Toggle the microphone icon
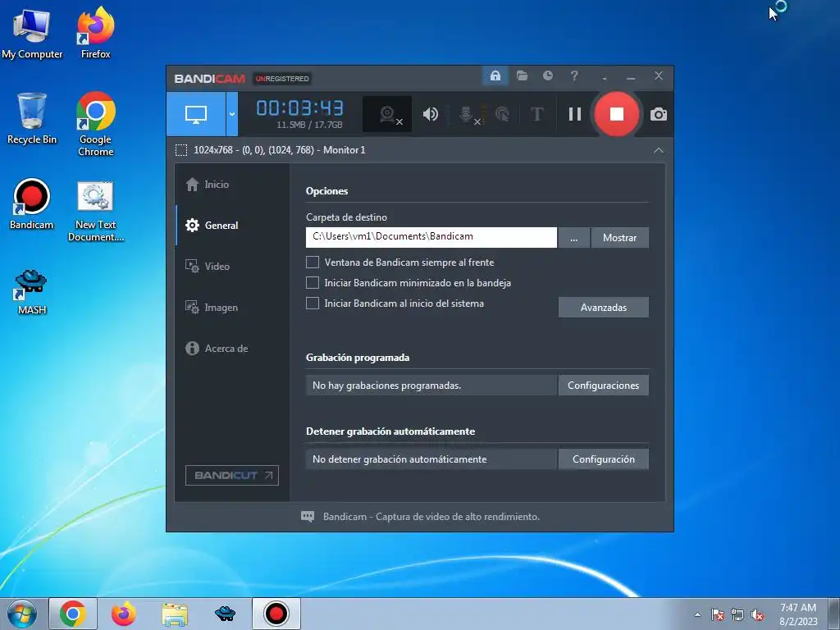Image resolution: width=840 pixels, height=630 pixels. [x=468, y=114]
